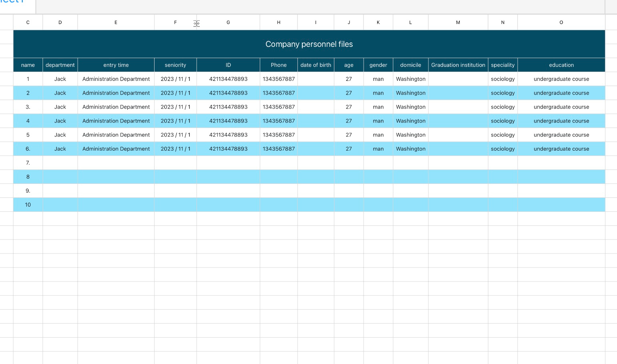Select the '27' age cell in record 5
Viewport: 617px width, 364px height.
(x=349, y=135)
